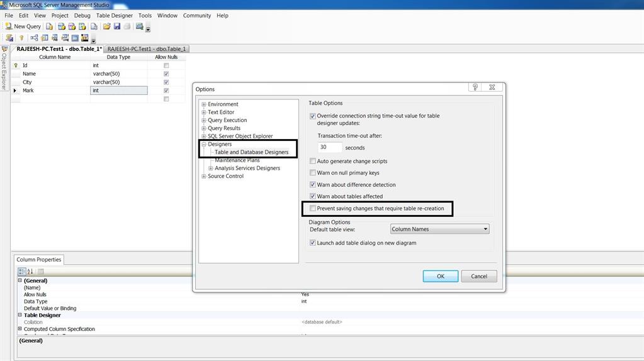
Task: Click the Print icon in the toolbar
Action: (x=127, y=26)
